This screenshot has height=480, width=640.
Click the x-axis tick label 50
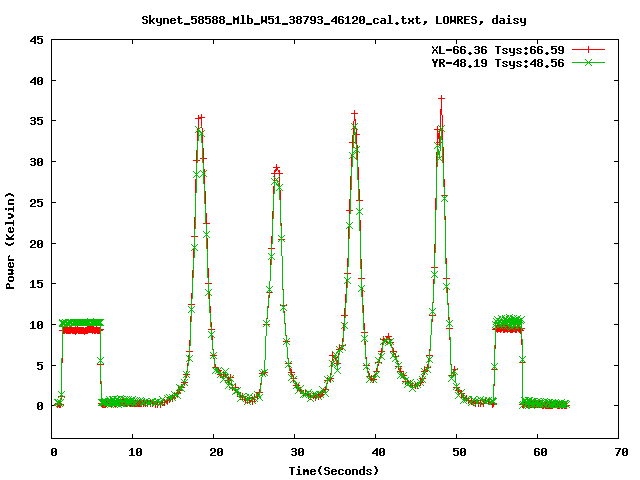coord(459,452)
